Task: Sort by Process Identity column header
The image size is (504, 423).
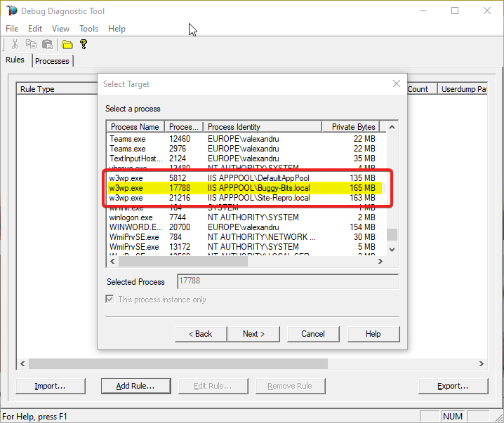Action: pyautogui.click(x=263, y=127)
